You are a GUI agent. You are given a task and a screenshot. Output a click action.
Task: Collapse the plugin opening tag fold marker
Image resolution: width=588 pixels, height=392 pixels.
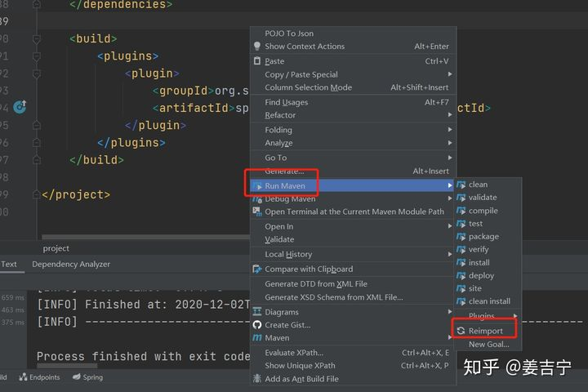pos(37,73)
